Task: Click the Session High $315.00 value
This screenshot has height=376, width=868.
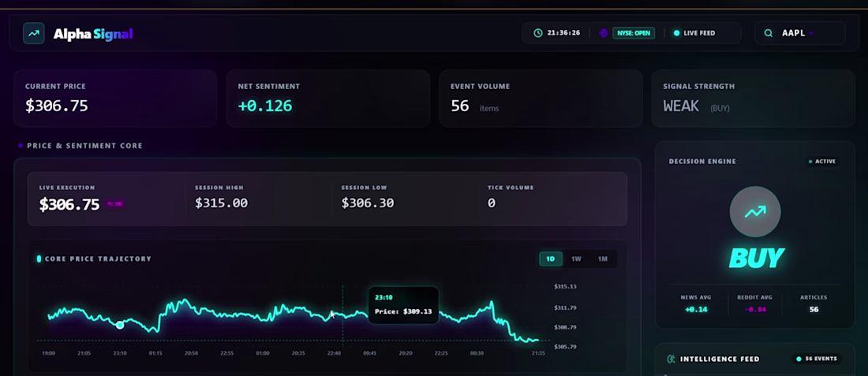Action: tap(221, 203)
